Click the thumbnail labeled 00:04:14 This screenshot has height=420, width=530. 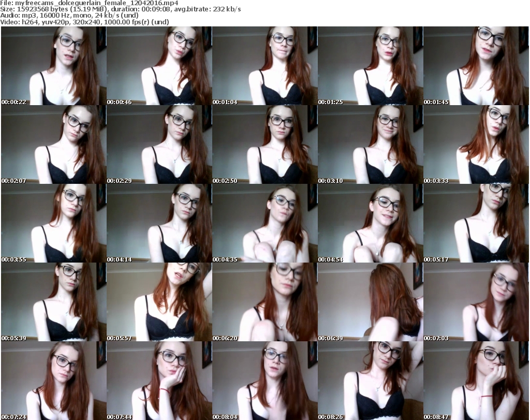click(x=159, y=224)
